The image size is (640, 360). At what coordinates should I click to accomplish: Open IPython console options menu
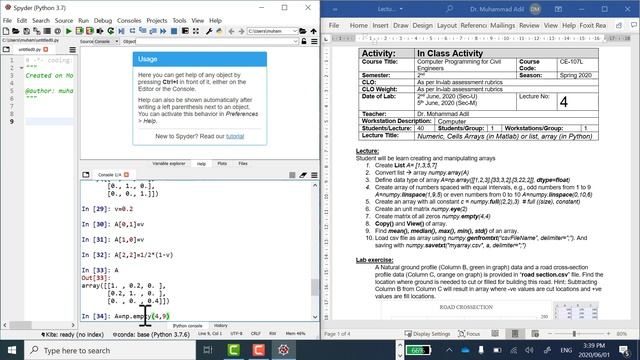click(314, 175)
